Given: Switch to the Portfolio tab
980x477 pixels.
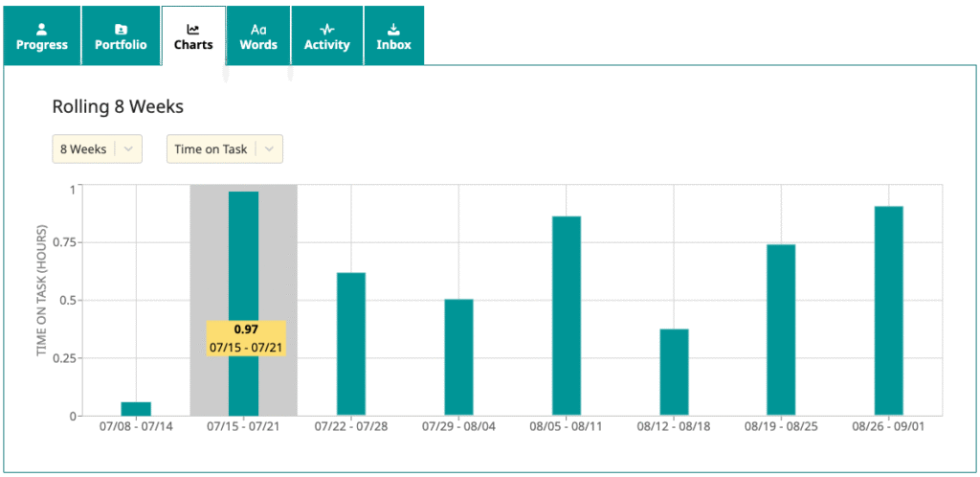Looking at the screenshot, I should click(x=121, y=36).
